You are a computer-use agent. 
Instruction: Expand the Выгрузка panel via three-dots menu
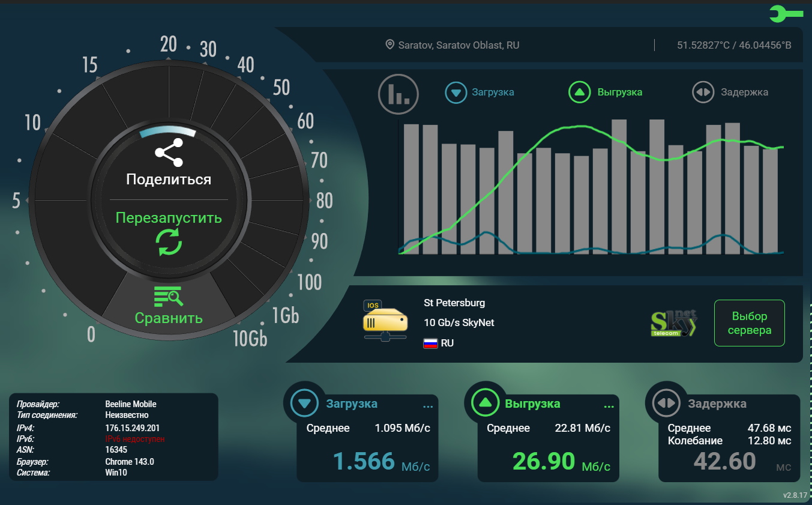click(x=609, y=407)
